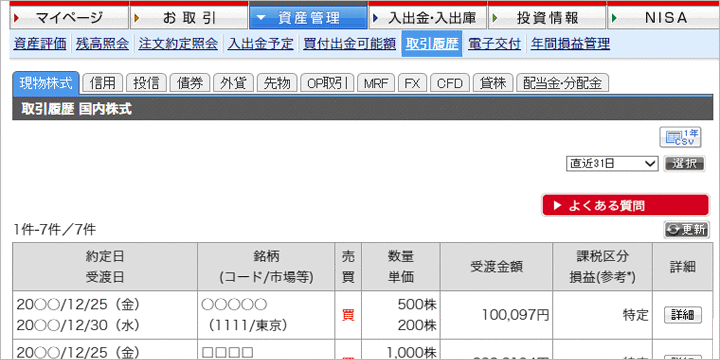Switch to the 貸株 tab
This screenshot has height=360, width=720.
tap(493, 84)
